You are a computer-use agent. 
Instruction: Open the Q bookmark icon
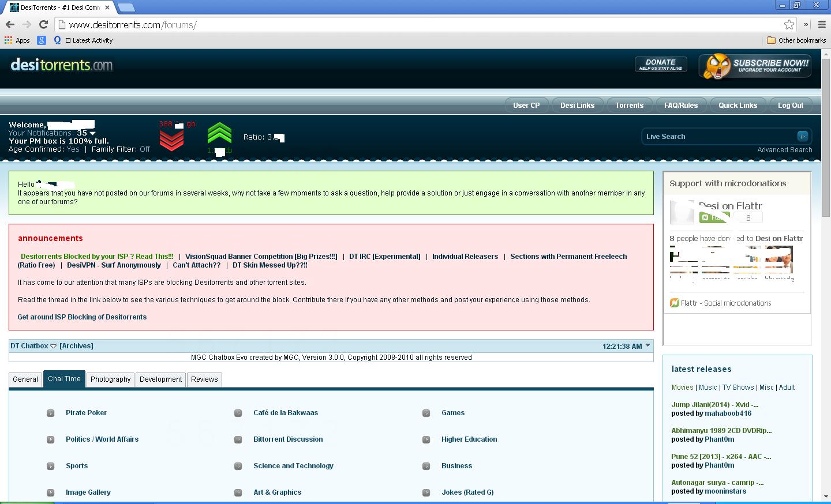pyautogui.click(x=57, y=40)
